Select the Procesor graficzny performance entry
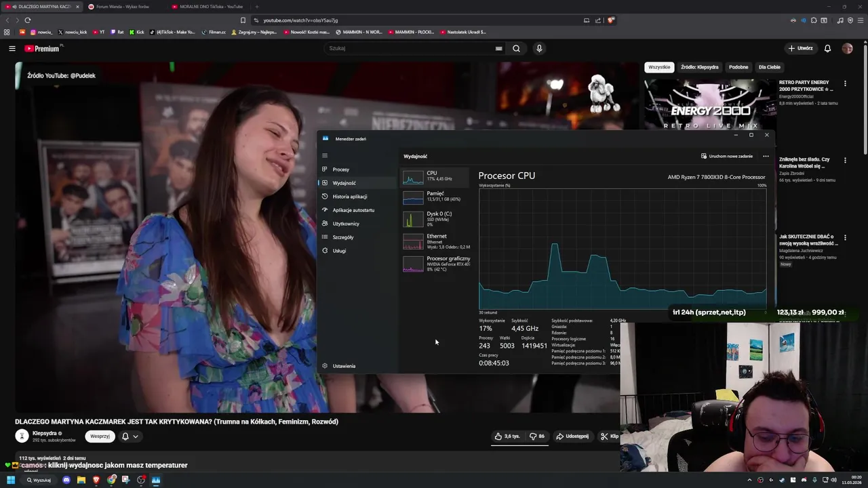 pos(435,264)
